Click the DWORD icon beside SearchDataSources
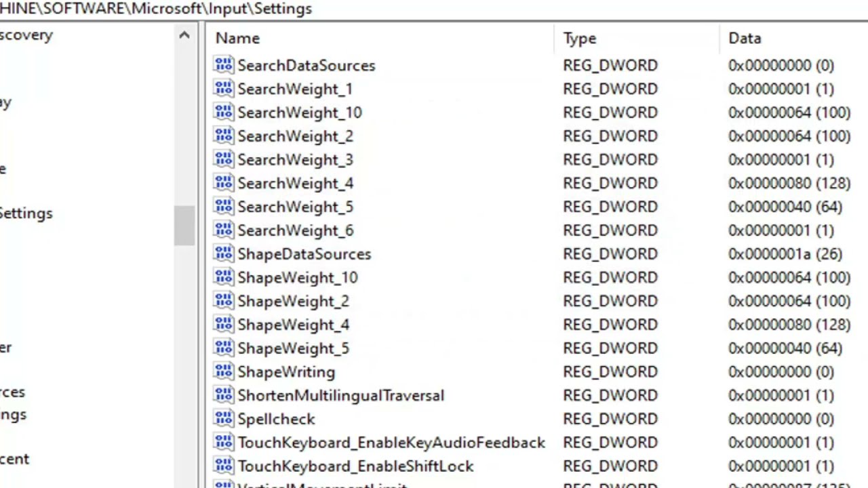Screen dimensions: 868x488 click(223, 65)
